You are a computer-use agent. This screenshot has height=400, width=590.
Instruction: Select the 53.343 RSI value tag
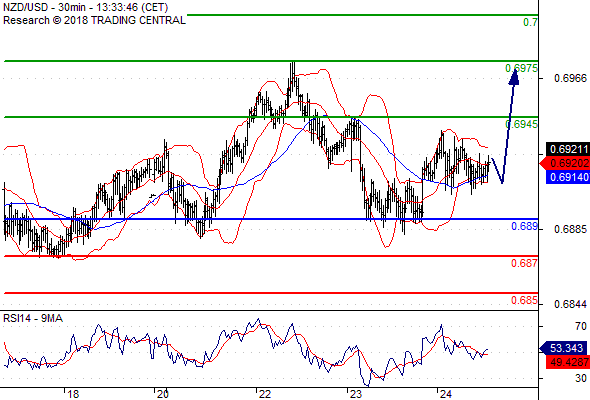point(563,348)
